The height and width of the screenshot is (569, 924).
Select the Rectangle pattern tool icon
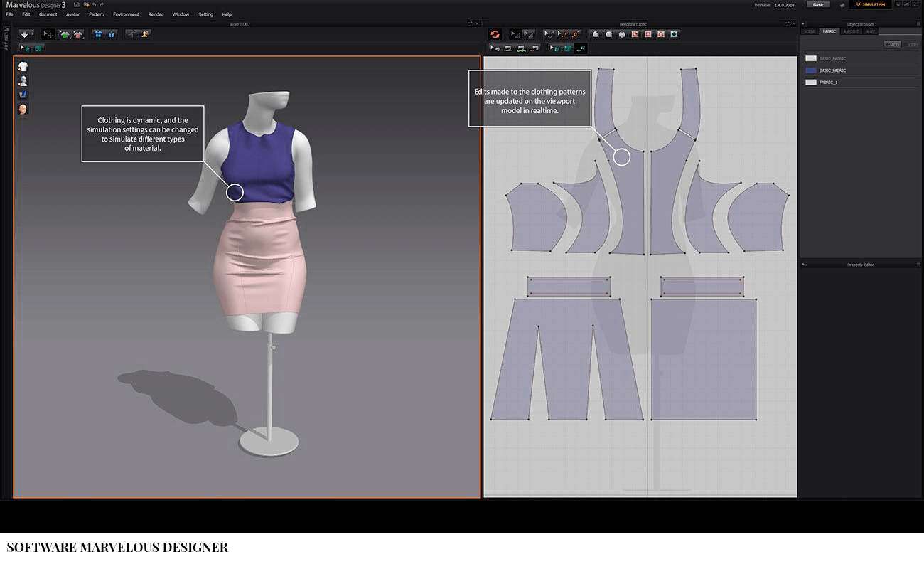(x=608, y=34)
